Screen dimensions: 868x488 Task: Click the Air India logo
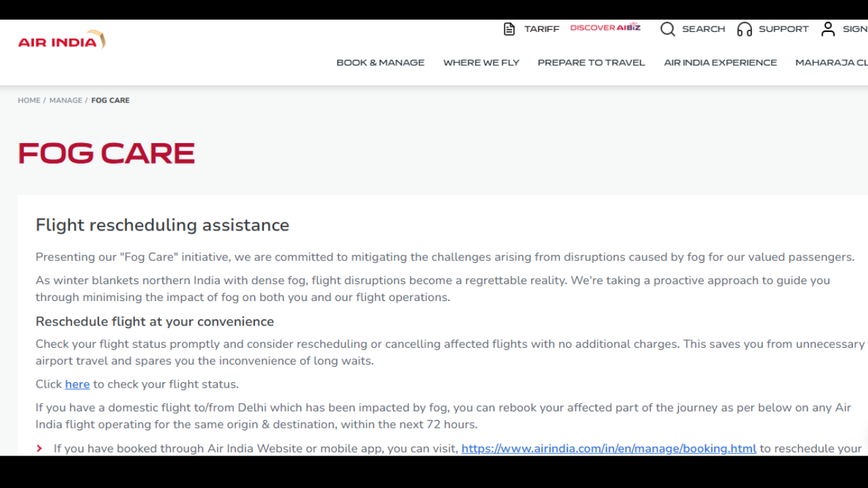62,41
